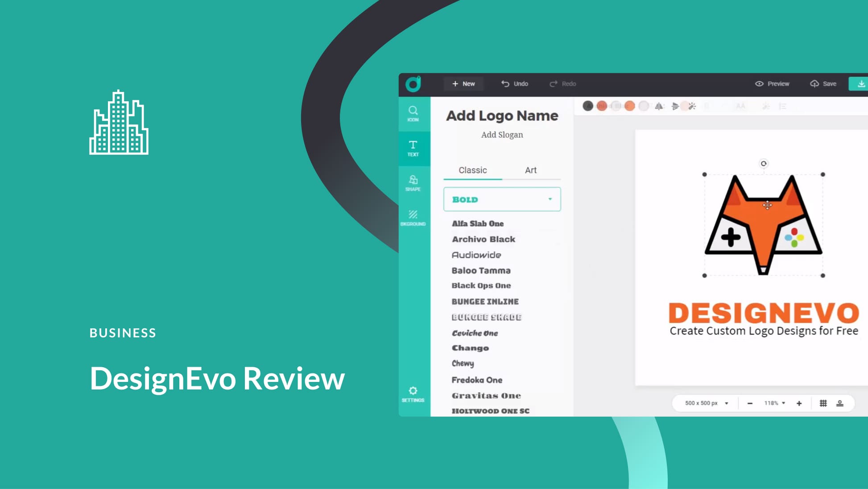The width and height of the screenshot is (868, 489).
Task: Toggle the grid view icon in status bar
Action: 824,403
